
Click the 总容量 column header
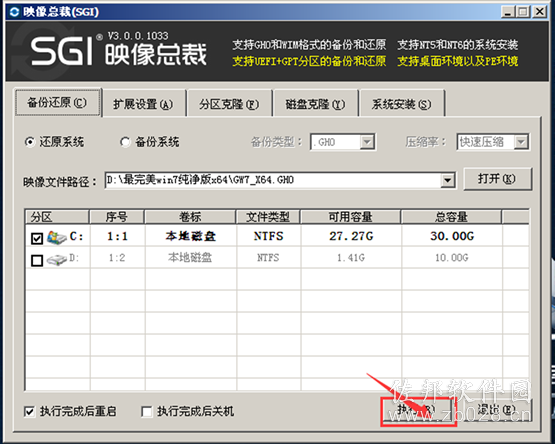(x=451, y=217)
